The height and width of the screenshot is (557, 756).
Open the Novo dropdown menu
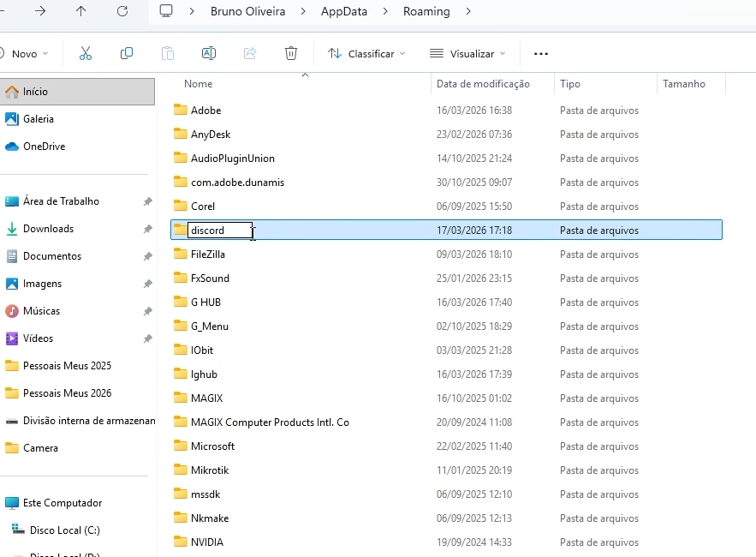(x=24, y=54)
